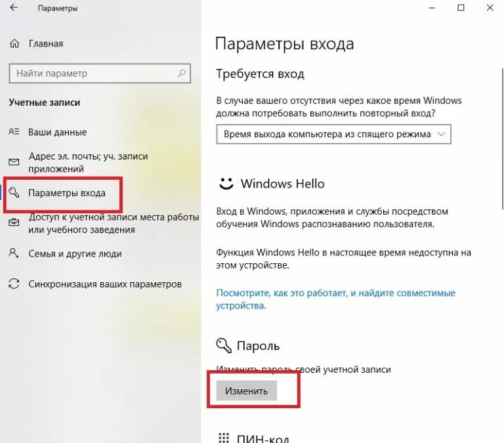Click the sync arrows icon
504x443 pixels.
tap(14, 284)
